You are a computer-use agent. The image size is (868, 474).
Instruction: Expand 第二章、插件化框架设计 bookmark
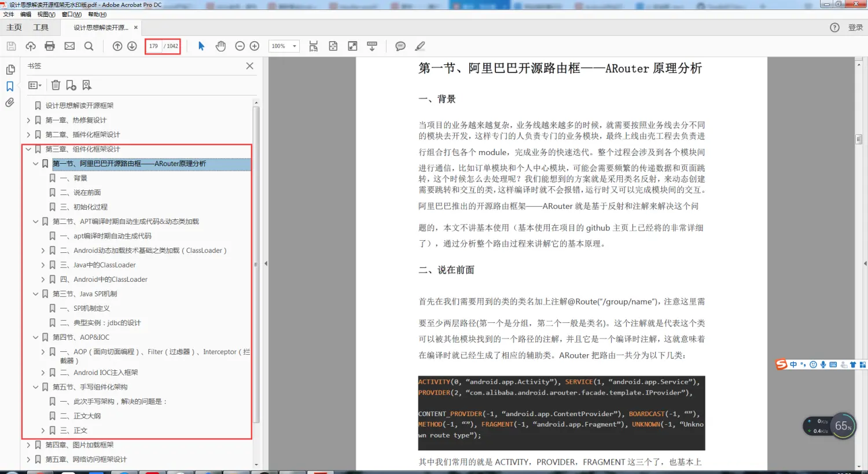click(x=28, y=134)
